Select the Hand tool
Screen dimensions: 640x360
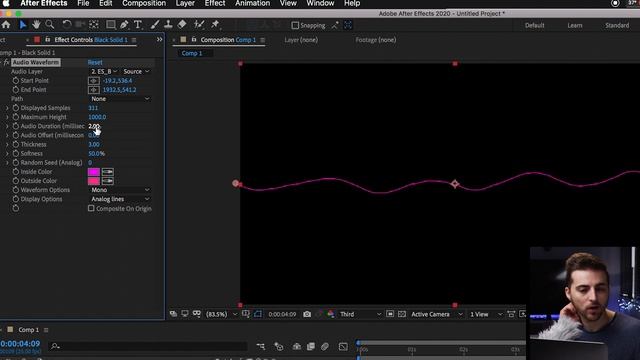tap(36, 25)
